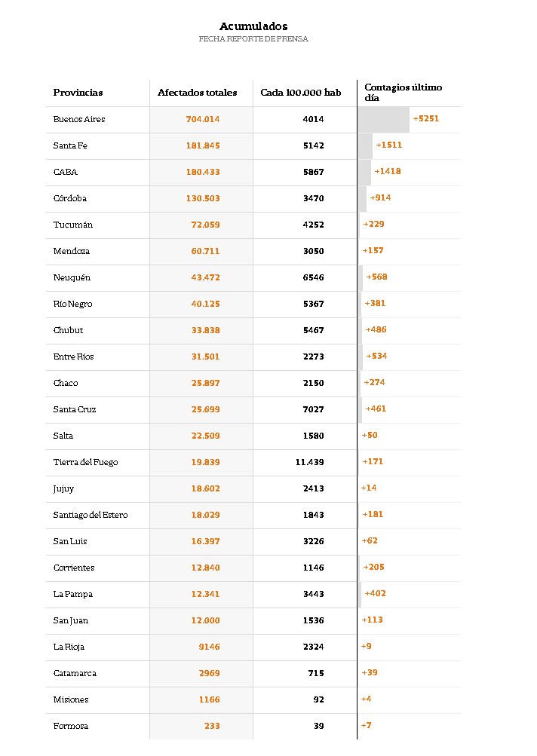Click the Cada 100.000 hab header

point(300,93)
